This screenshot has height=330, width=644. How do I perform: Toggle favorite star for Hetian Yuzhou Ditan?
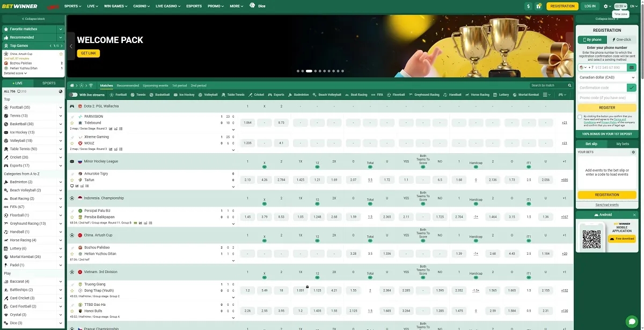point(72,253)
